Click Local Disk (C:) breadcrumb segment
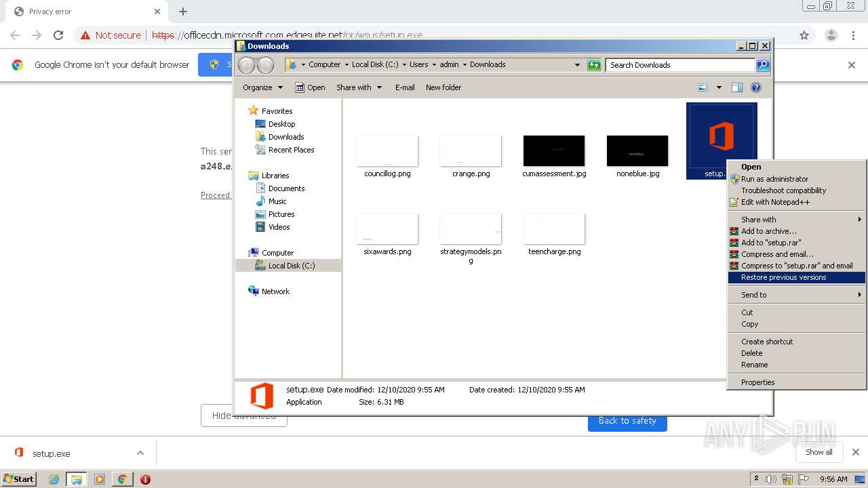Viewport: 868px width, 488px height. (x=375, y=65)
